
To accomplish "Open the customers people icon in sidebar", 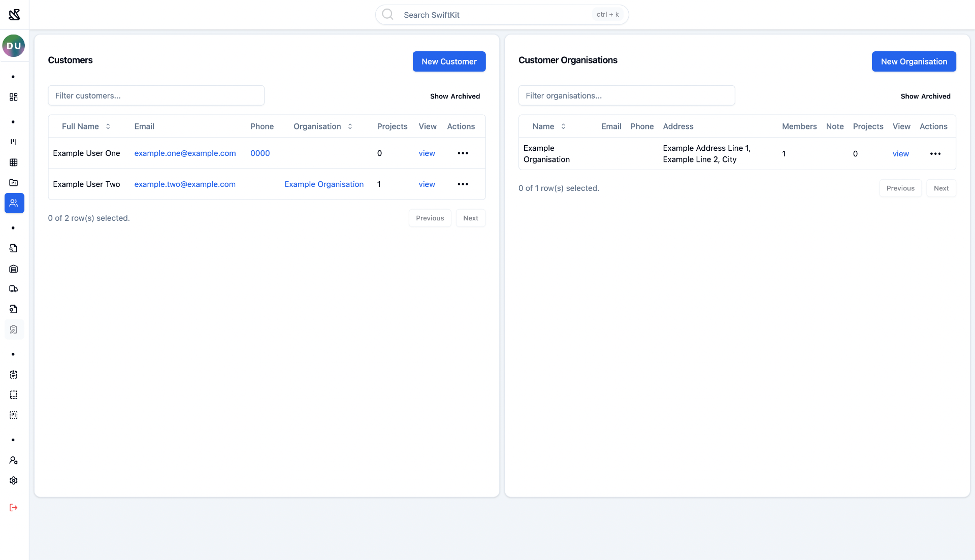I will (14, 203).
